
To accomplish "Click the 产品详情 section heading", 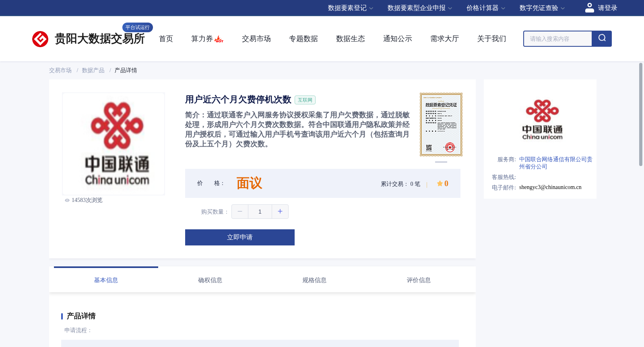I will click(x=81, y=316).
